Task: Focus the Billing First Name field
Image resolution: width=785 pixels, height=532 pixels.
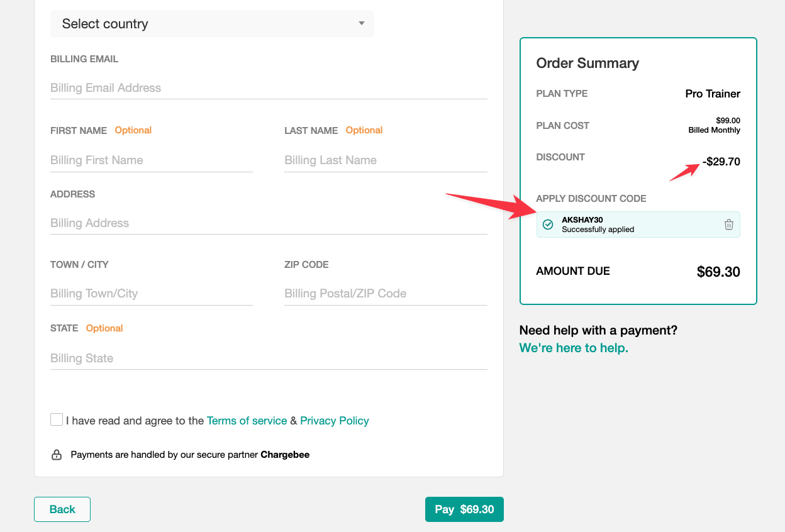Action: tap(152, 160)
